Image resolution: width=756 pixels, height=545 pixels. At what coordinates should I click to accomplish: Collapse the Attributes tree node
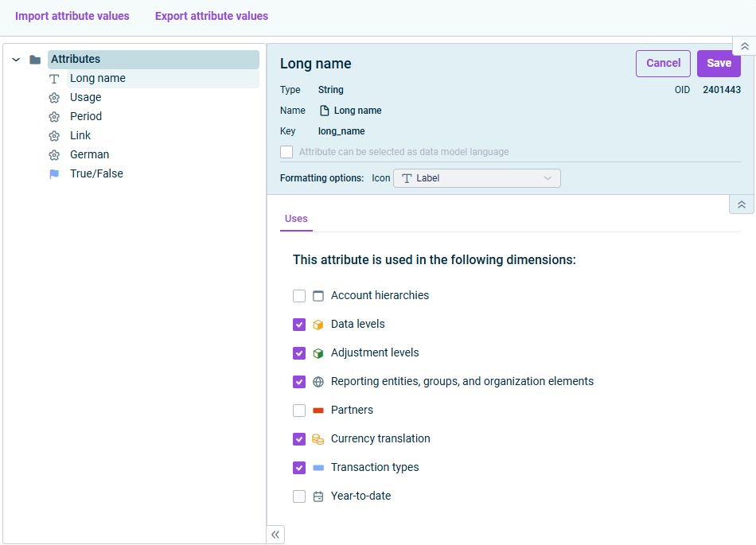point(16,60)
